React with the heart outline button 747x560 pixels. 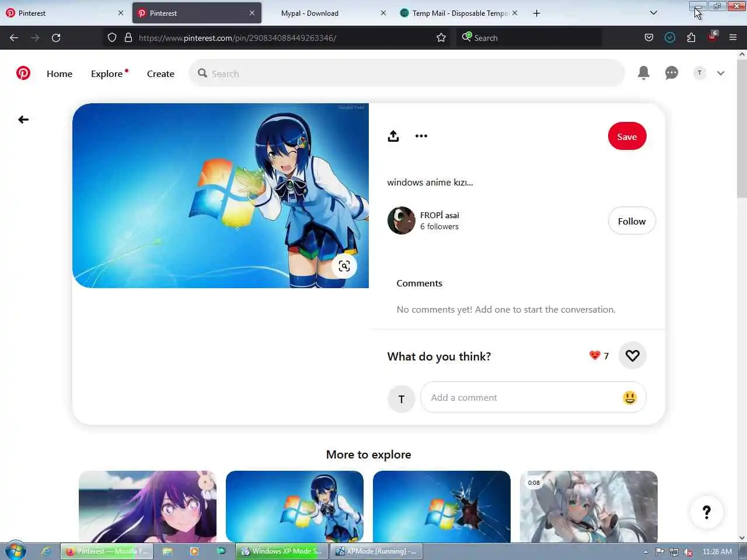point(633,355)
